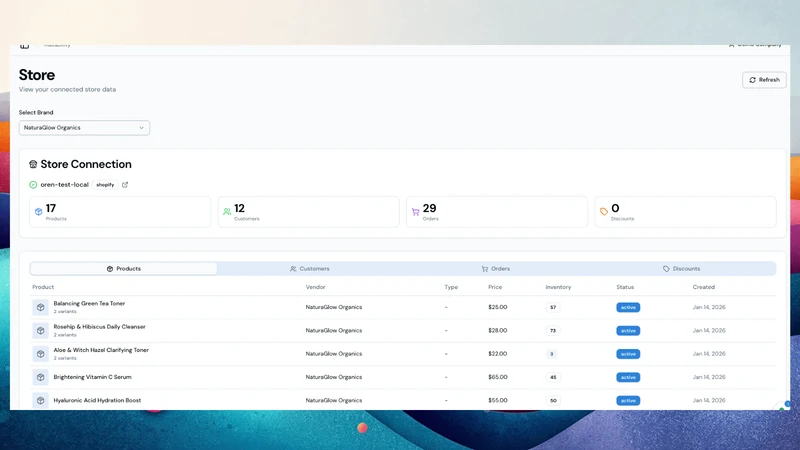This screenshot has height=450, width=800.
Task: Click the green customers icon in stats
Action: (227, 211)
